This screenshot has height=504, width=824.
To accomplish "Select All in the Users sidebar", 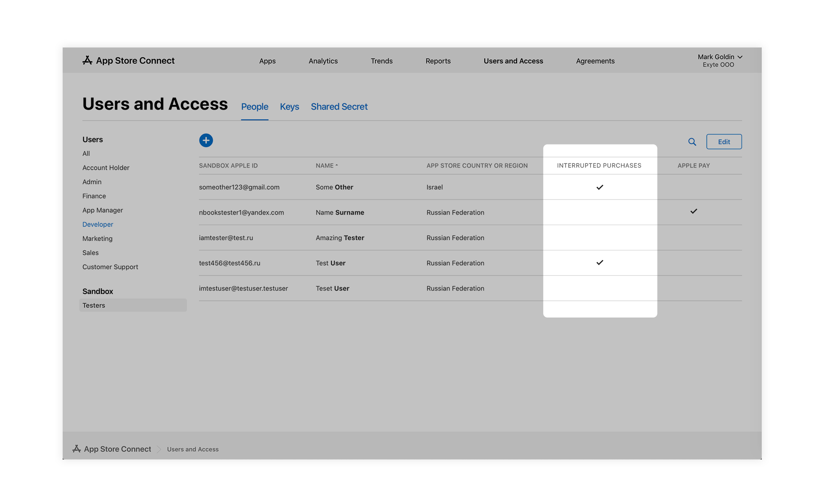I will coord(86,153).
